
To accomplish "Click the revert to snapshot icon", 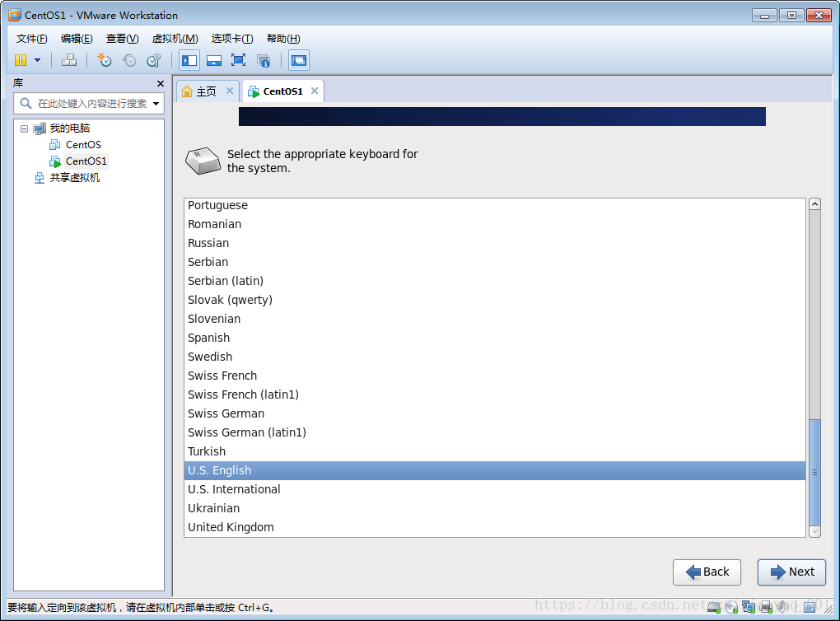I will point(129,60).
